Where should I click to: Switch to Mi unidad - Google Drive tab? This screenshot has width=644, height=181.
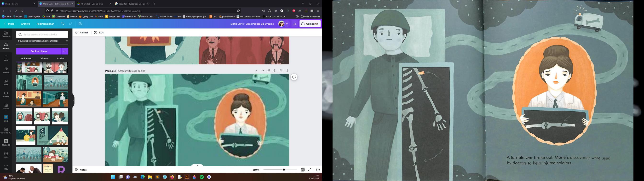tap(94, 4)
